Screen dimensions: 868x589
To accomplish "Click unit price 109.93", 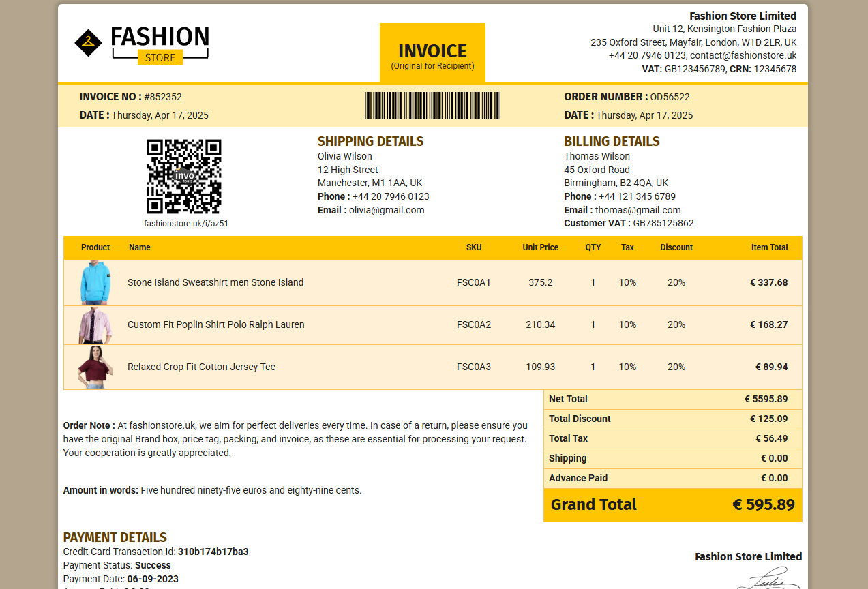I will pos(541,367).
